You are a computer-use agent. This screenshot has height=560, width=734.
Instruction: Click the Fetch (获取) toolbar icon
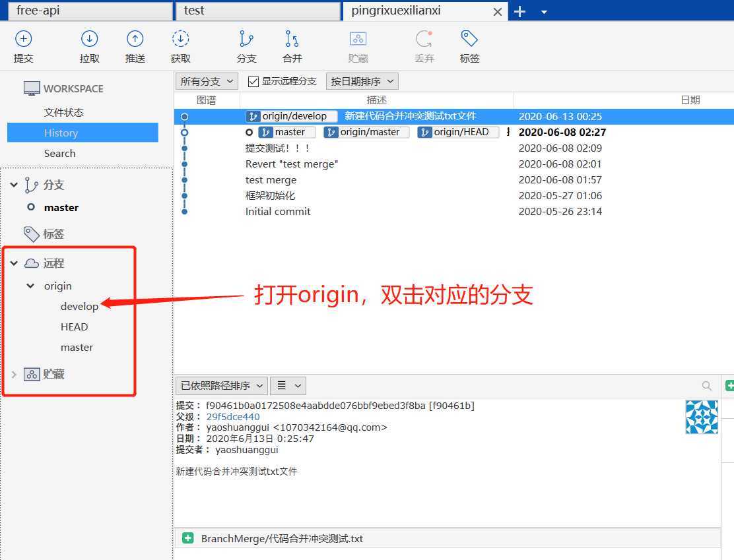tap(180, 39)
